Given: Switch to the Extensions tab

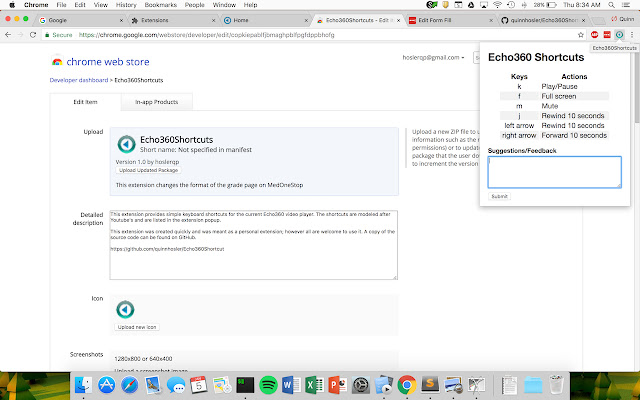Looking at the screenshot, I should pyautogui.click(x=173, y=20).
